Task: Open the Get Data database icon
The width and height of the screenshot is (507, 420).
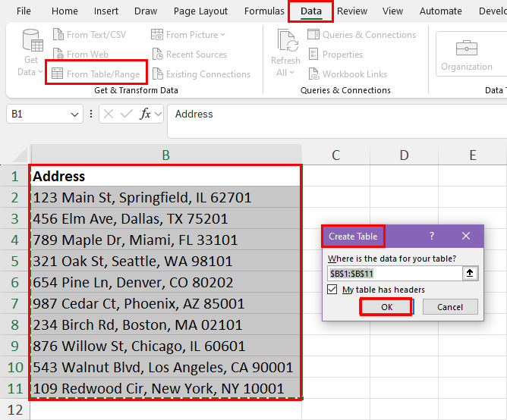Action: pyautogui.click(x=33, y=40)
